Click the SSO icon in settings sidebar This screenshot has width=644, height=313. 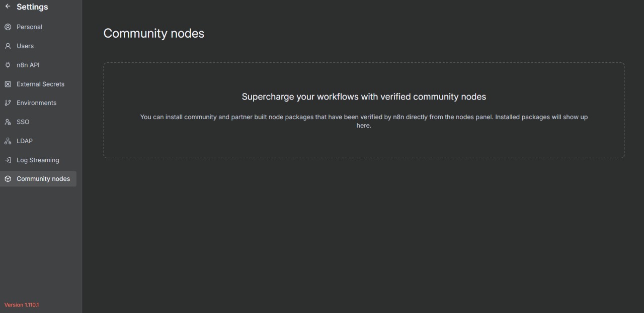point(8,122)
